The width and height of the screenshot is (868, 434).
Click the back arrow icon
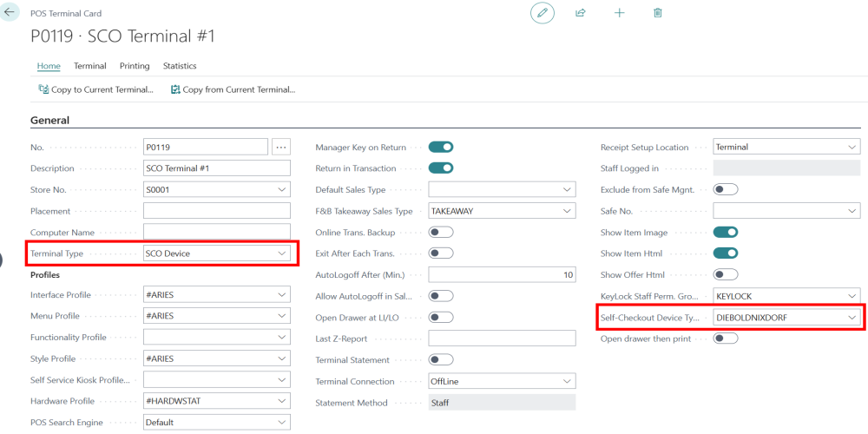click(10, 13)
